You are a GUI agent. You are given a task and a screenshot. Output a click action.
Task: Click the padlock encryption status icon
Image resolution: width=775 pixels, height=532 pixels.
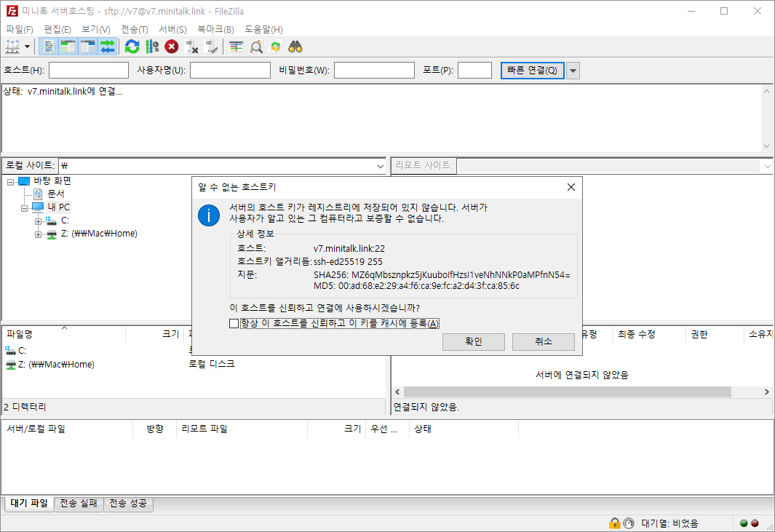(x=614, y=523)
